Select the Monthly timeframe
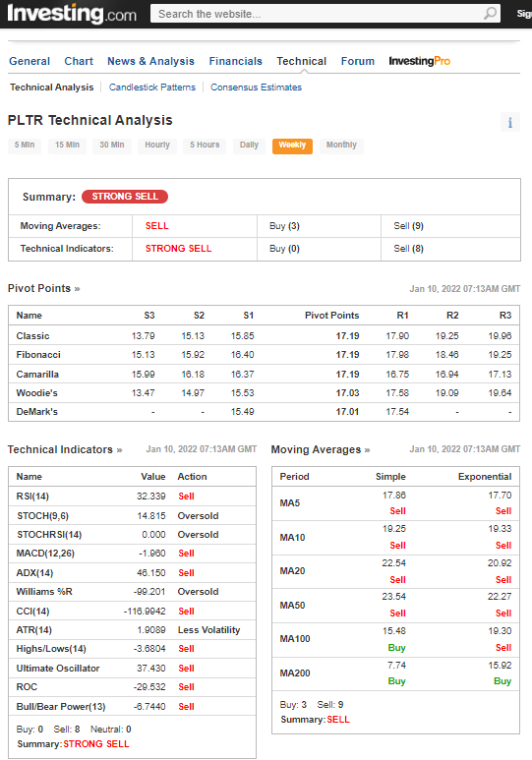 [341, 145]
